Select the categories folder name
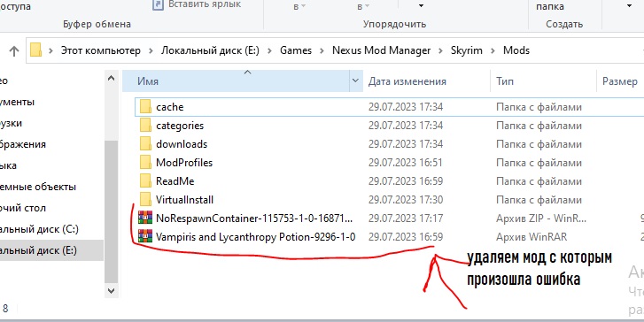The height and width of the screenshot is (322, 644). pyautogui.click(x=180, y=125)
